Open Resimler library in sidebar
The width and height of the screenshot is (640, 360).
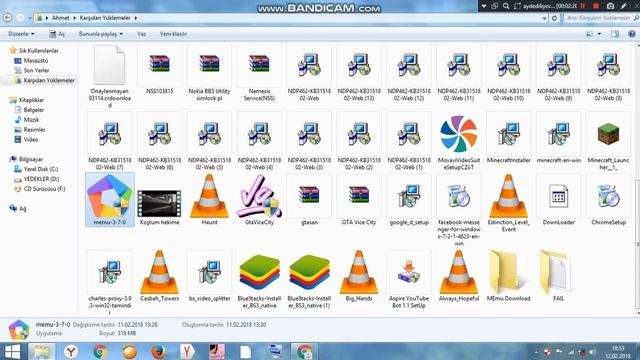[x=30, y=129]
